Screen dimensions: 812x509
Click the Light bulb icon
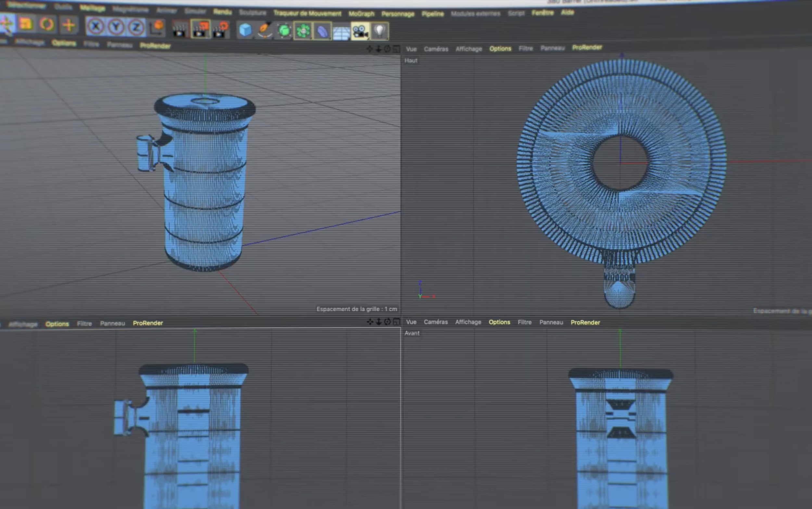click(380, 31)
